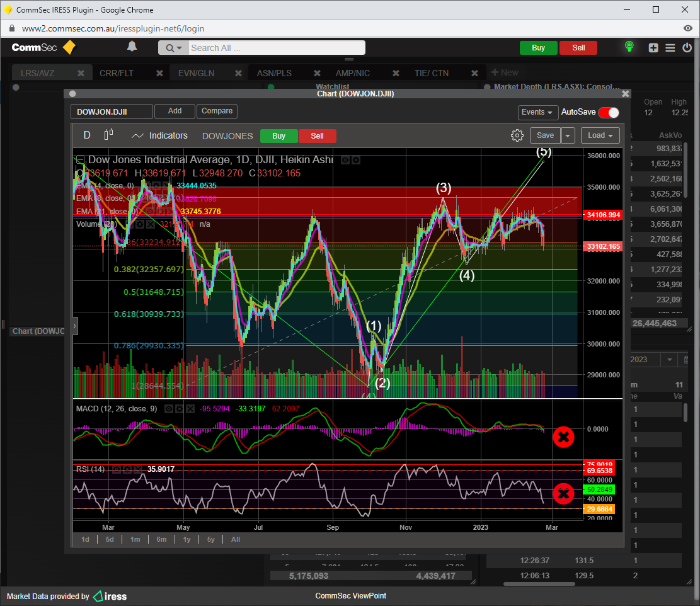Open Volume (20) indicator settings gear
Viewport: 700px width, 606px height.
[140, 224]
